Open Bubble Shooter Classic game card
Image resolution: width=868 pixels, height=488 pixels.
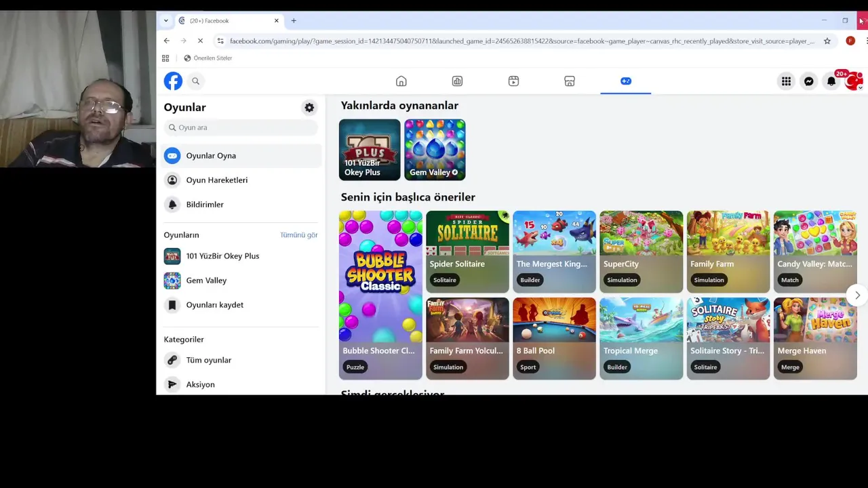tap(380, 295)
